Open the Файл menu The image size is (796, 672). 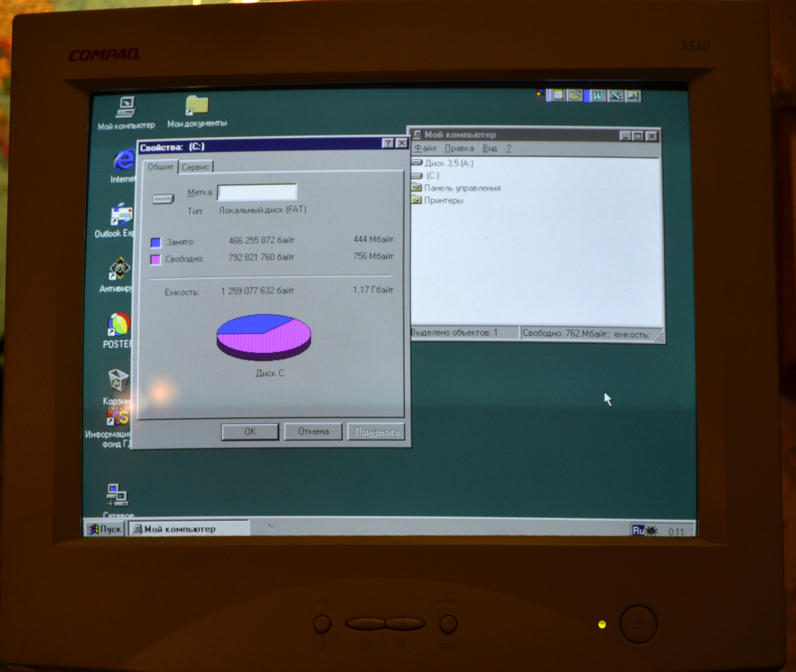tap(425, 148)
